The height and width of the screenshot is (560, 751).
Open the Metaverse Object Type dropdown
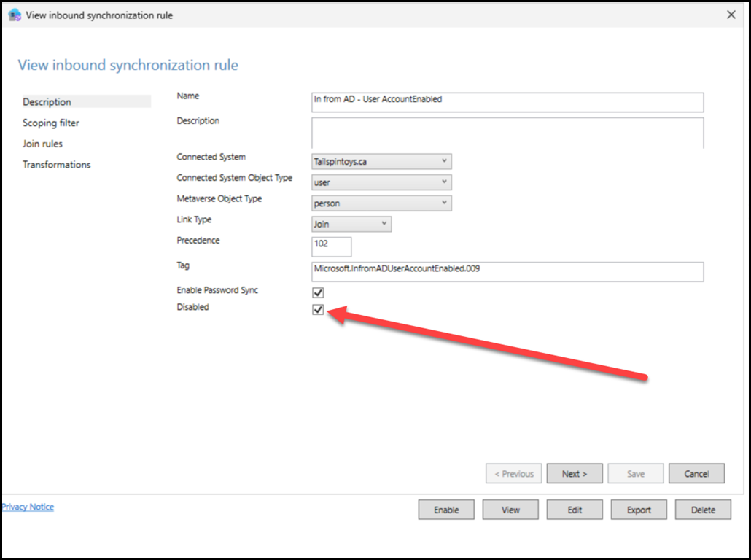click(x=381, y=203)
